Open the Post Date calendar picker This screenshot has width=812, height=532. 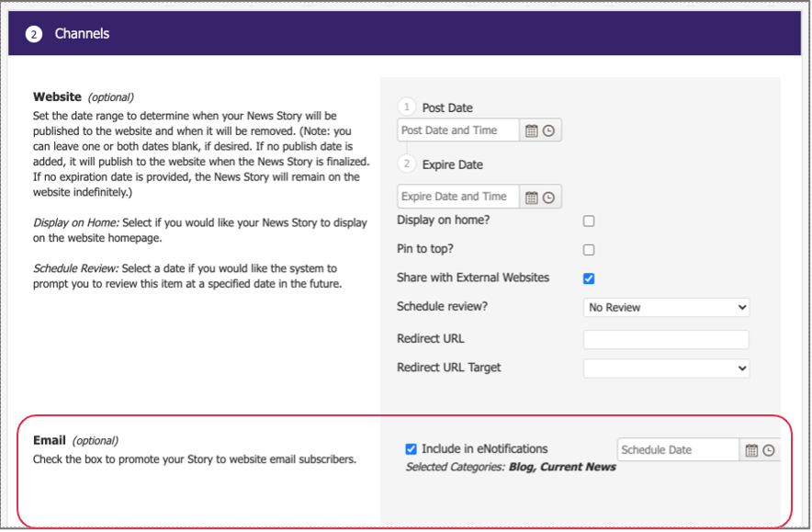point(531,131)
